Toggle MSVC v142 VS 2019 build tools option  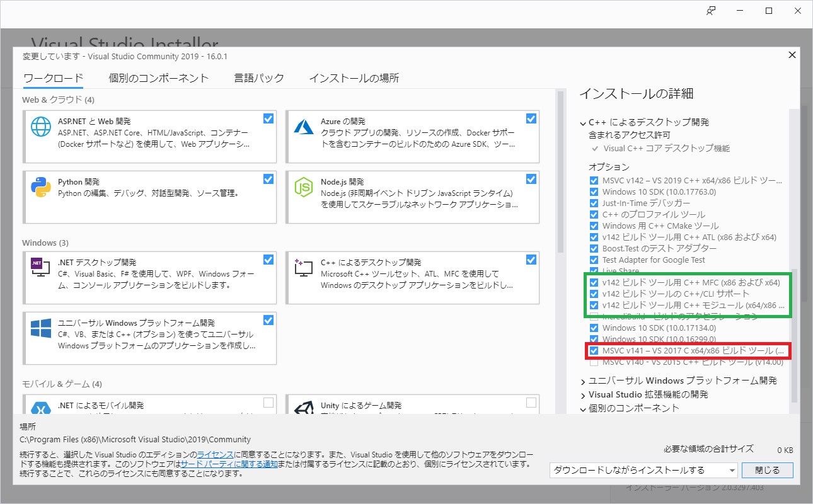coord(594,180)
